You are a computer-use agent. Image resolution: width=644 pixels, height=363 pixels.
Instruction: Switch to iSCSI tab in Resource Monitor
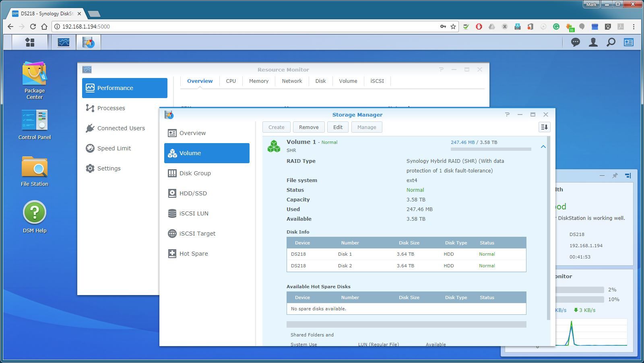[x=377, y=81]
